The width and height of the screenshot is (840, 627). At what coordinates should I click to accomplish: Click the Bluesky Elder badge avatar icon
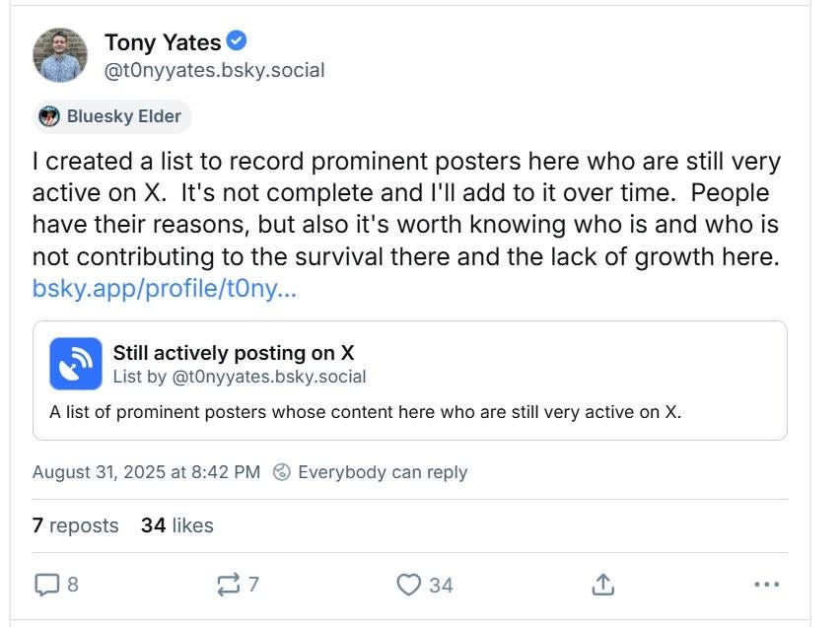coord(49,116)
